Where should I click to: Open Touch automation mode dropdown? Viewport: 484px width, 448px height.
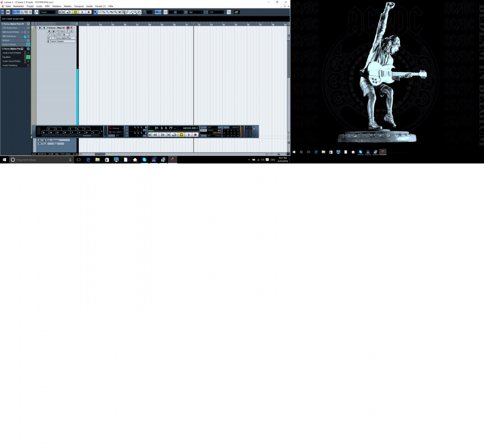click(48, 12)
